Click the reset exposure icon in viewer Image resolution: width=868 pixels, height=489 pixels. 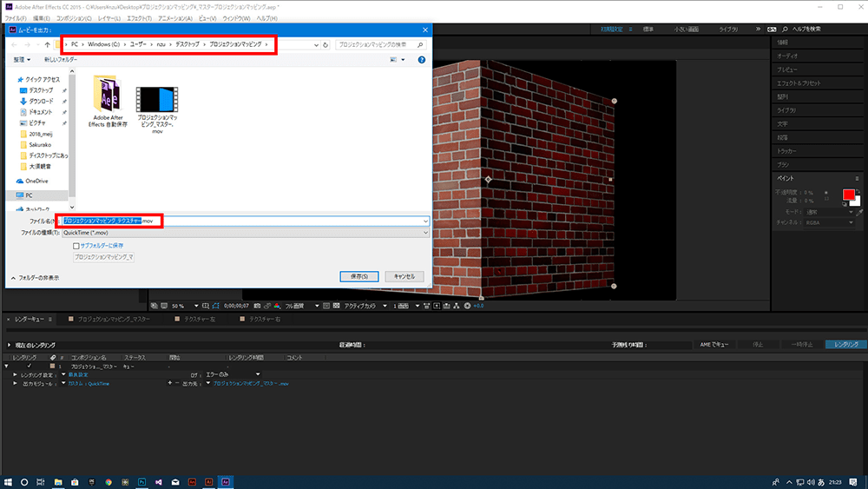point(467,306)
